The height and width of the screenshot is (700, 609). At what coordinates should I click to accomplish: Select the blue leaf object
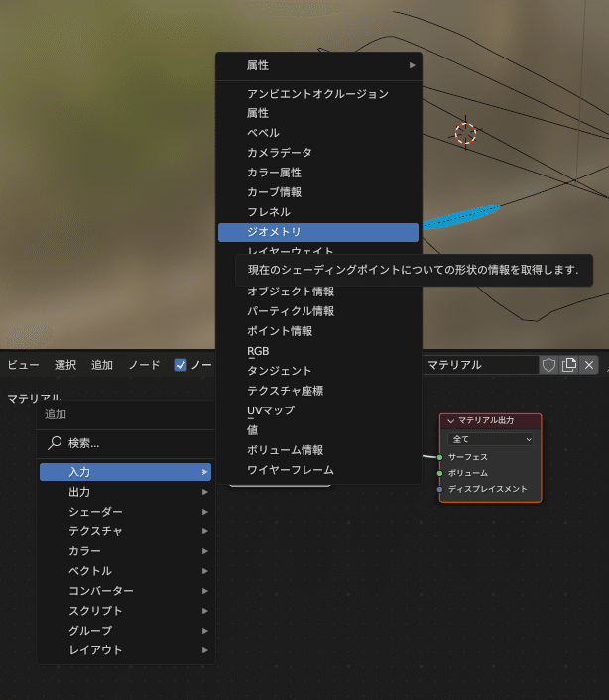(x=461, y=216)
